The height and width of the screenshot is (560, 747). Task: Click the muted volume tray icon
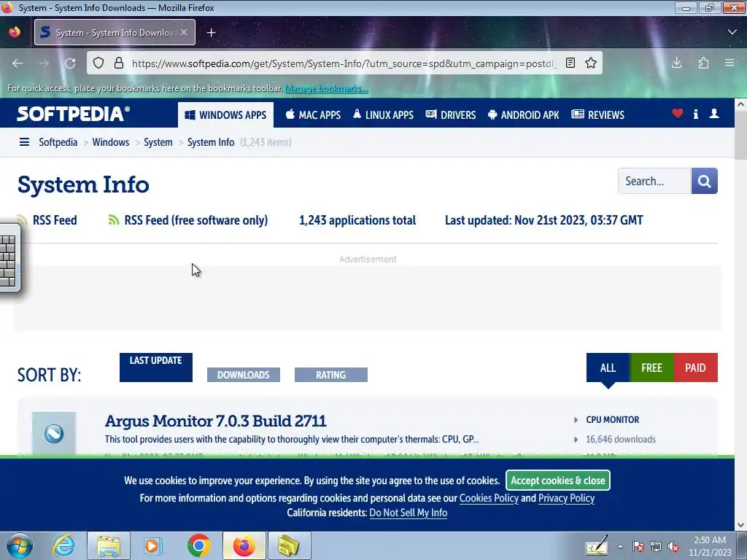(x=673, y=547)
